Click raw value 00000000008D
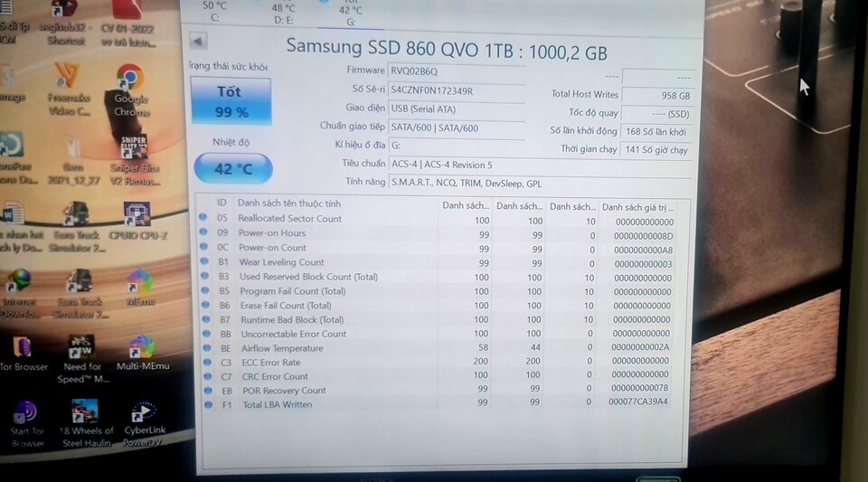This screenshot has width=868, height=482. [643, 236]
